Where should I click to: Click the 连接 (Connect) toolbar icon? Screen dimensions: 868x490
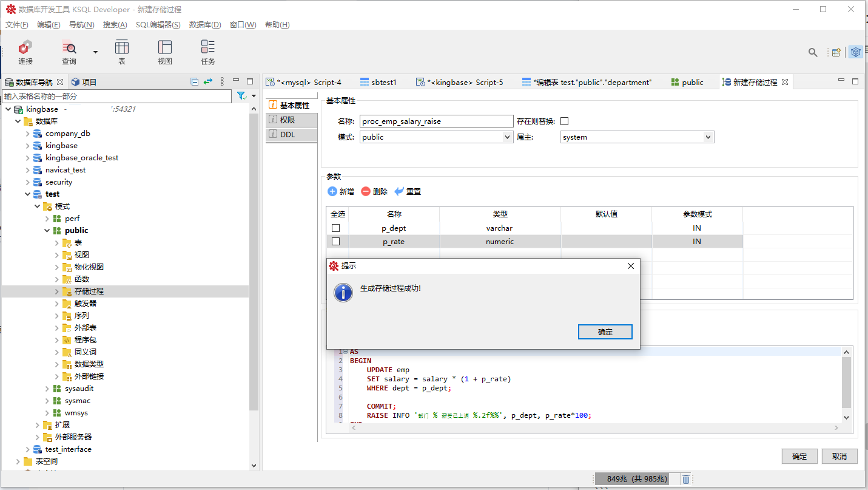pyautogui.click(x=25, y=48)
